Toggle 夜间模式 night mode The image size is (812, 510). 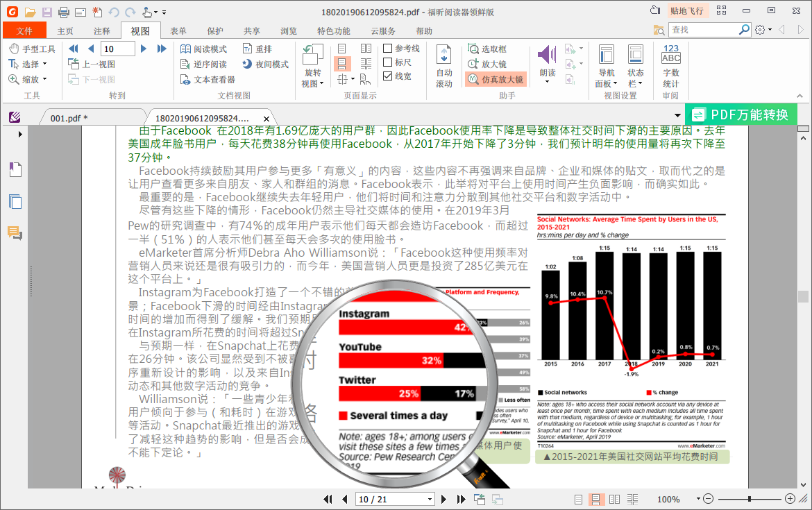[265, 65]
